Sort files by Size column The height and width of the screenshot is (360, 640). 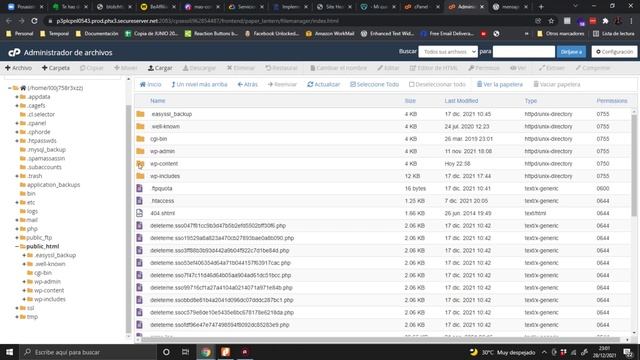(x=410, y=101)
